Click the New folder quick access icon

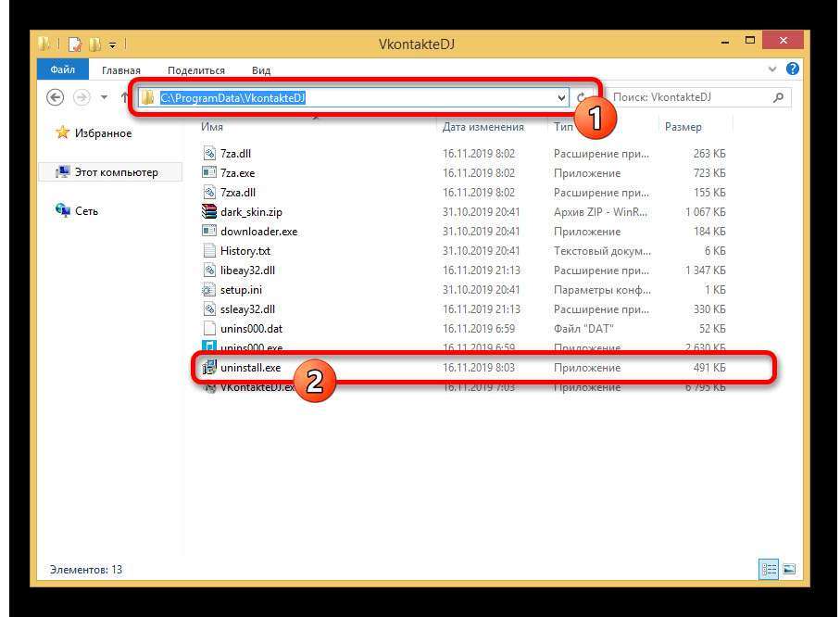tap(94, 44)
